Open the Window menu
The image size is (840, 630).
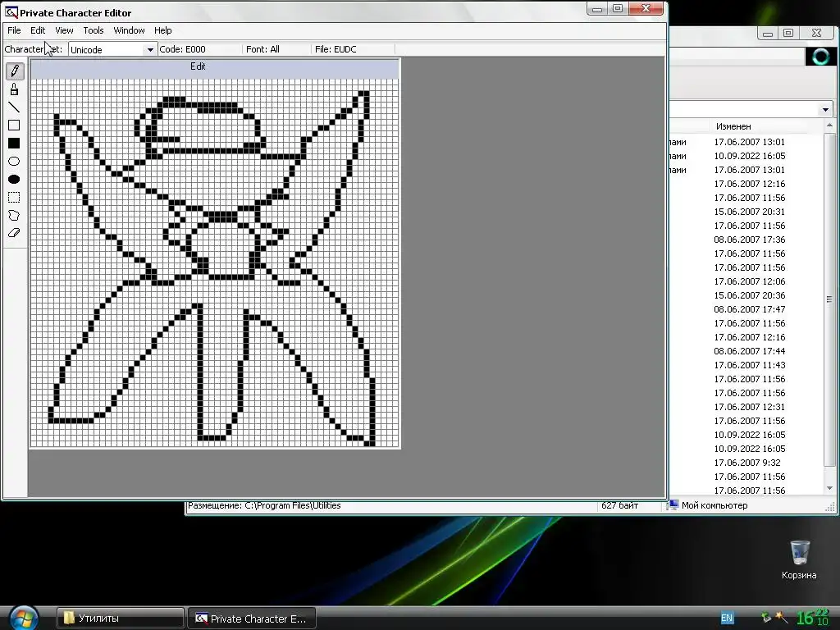click(x=129, y=30)
